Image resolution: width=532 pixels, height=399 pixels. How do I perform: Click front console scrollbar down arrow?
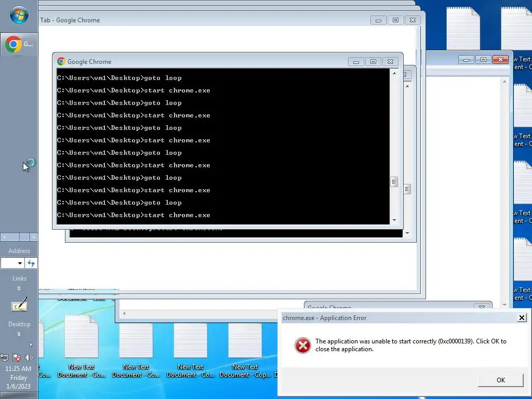coord(394,220)
